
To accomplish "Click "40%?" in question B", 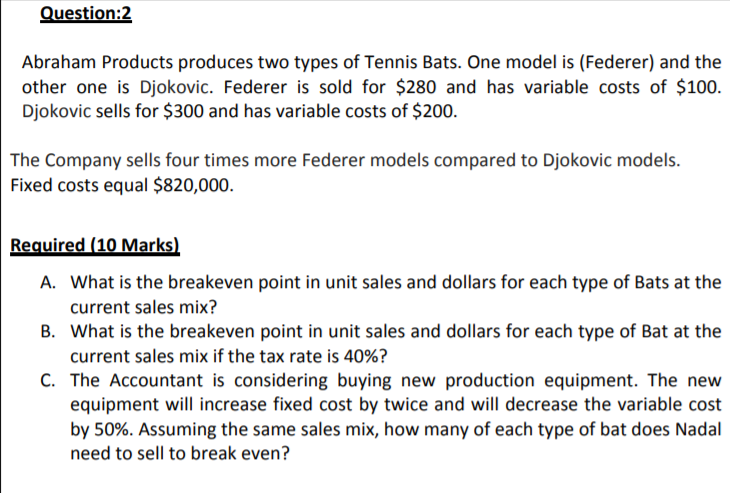I will pos(366,355).
